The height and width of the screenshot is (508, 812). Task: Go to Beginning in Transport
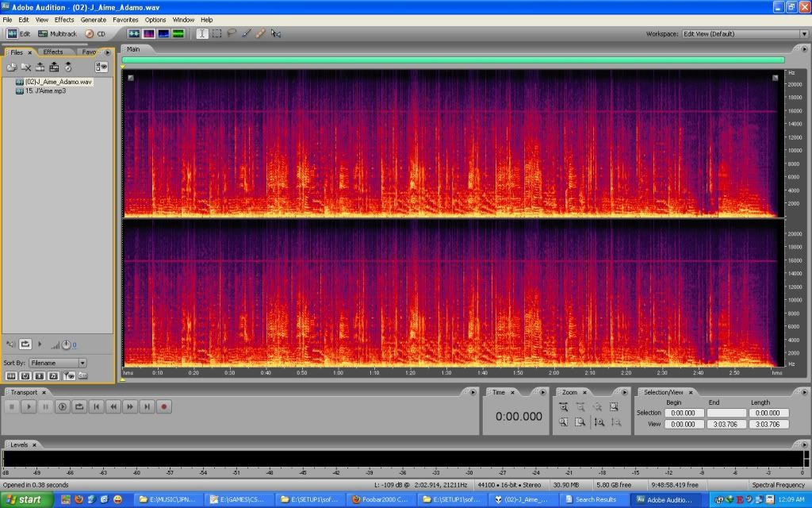click(96, 407)
